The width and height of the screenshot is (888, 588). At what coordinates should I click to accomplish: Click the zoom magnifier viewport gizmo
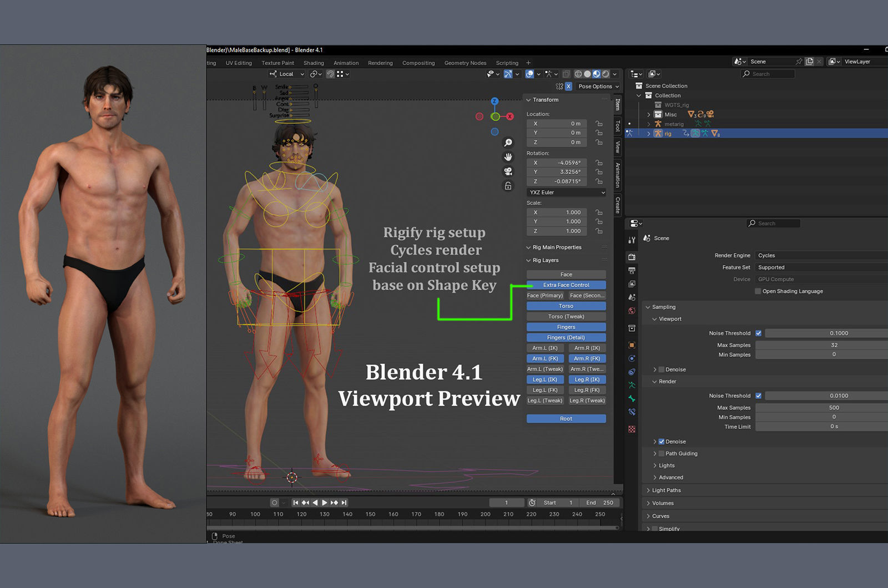click(508, 143)
